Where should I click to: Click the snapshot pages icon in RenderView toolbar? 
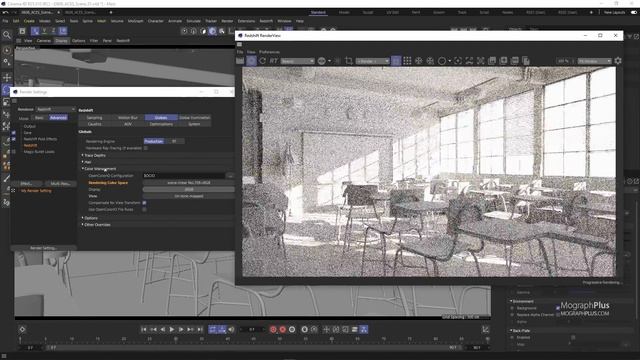[526, 61]
